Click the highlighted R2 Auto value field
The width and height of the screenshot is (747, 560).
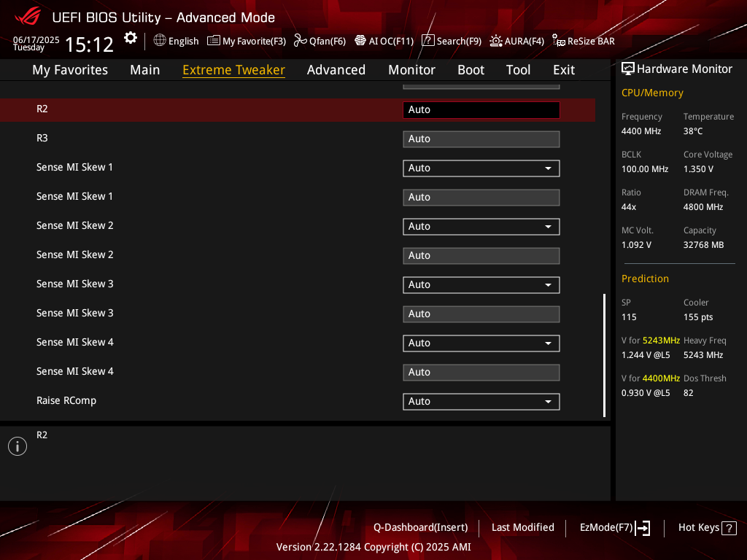[481, 110]
